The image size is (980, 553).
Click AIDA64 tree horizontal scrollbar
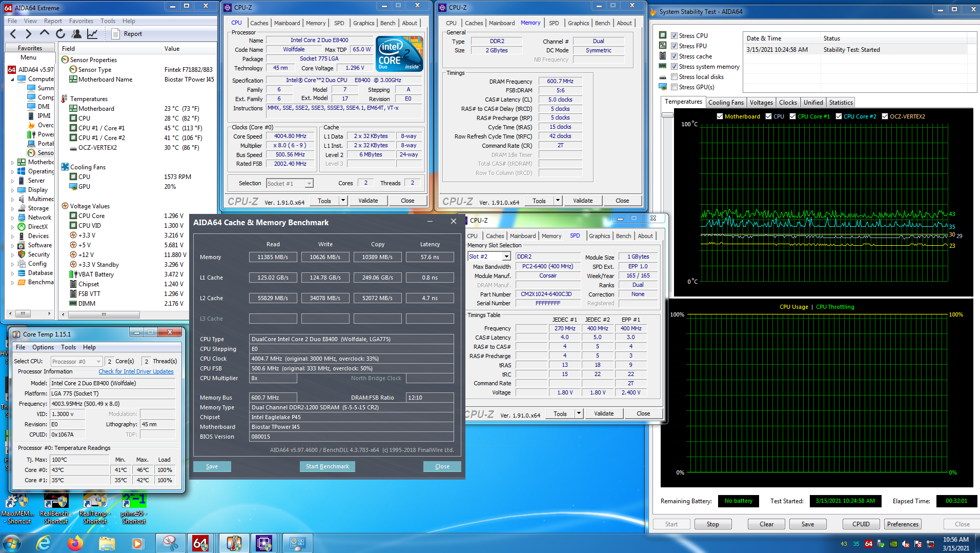(30, 313)
